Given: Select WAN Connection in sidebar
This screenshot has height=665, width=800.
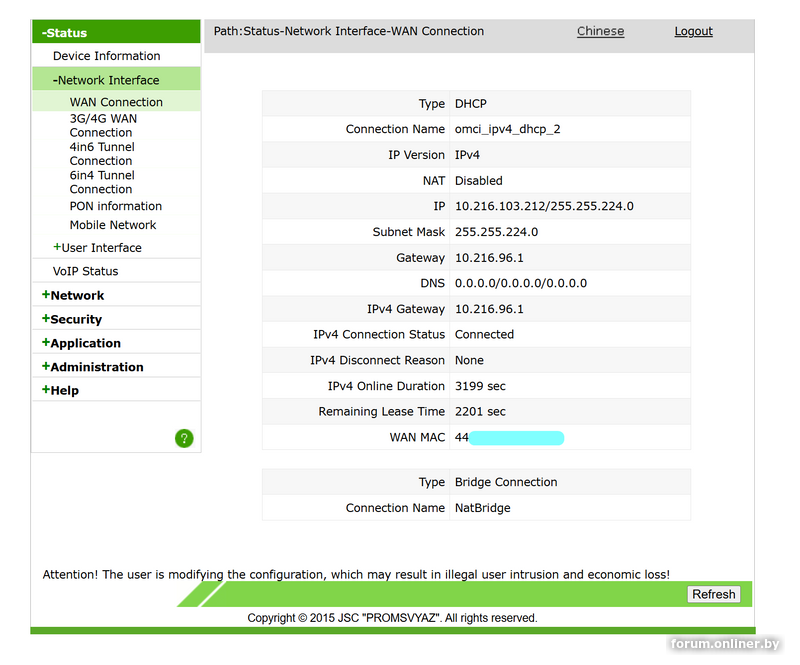Looking at the screenshot, I should 116,102.
